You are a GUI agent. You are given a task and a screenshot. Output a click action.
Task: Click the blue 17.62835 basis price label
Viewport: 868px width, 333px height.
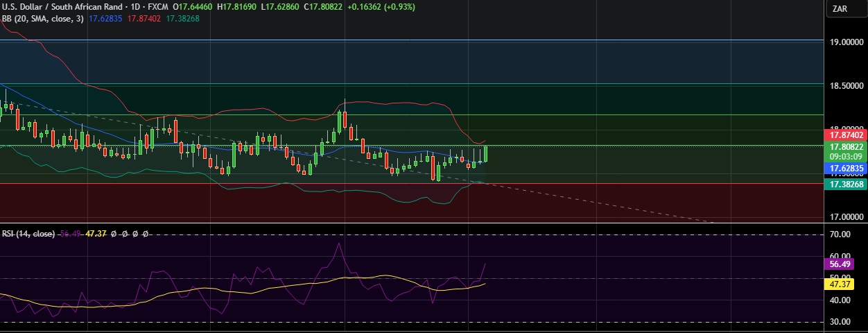point(844,169)
